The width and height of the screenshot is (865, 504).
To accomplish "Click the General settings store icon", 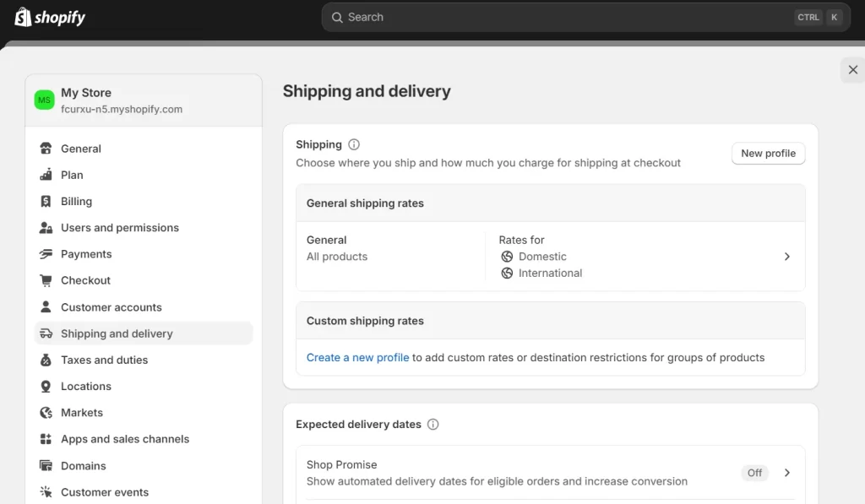I will click(x=46, y=149).
